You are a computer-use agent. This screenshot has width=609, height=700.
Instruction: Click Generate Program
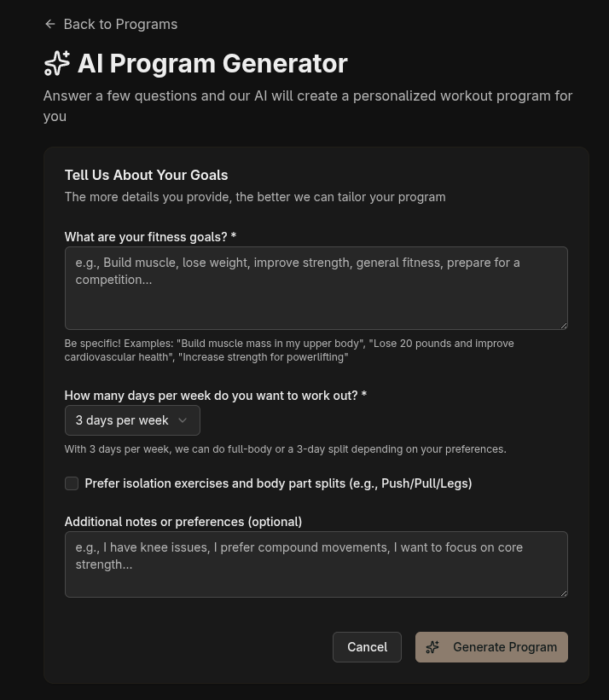[x=491, y=647]
